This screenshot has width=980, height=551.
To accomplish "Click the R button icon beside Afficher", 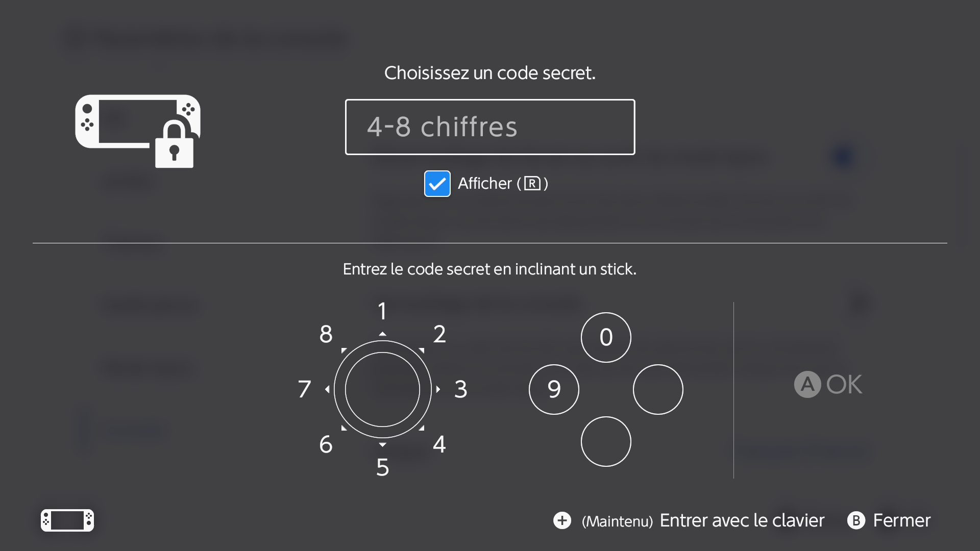I will [x=532, y=183].
